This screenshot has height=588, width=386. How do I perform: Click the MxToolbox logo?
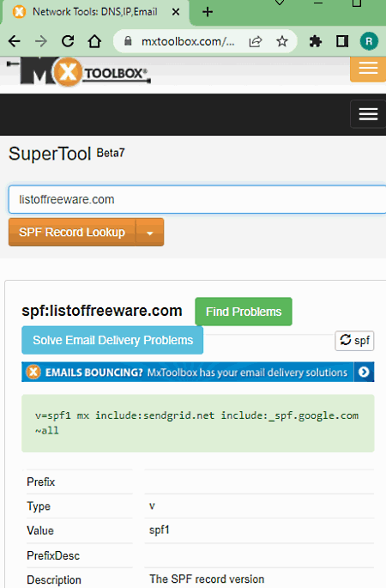pos(79,71)
